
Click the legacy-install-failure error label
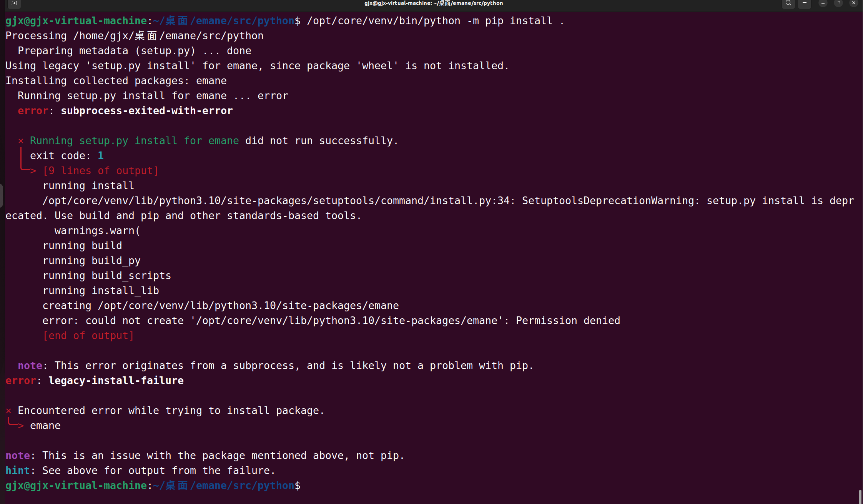[116, 381]
